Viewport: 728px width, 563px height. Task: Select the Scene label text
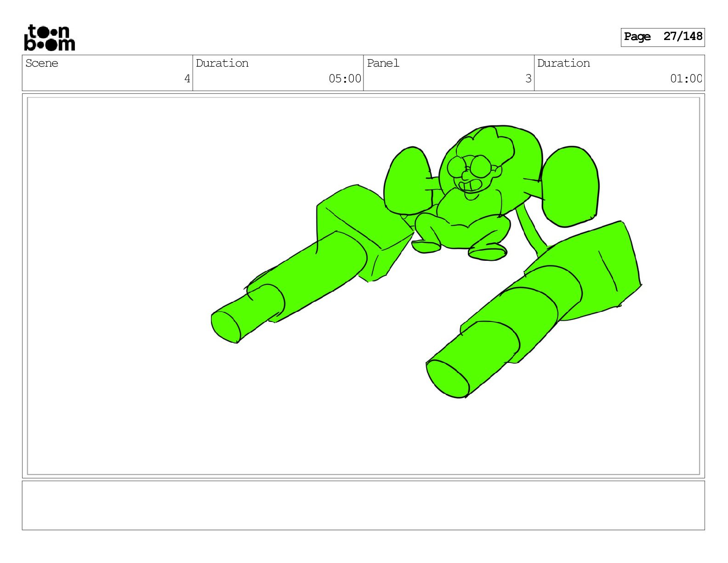[x=42, y=63]
